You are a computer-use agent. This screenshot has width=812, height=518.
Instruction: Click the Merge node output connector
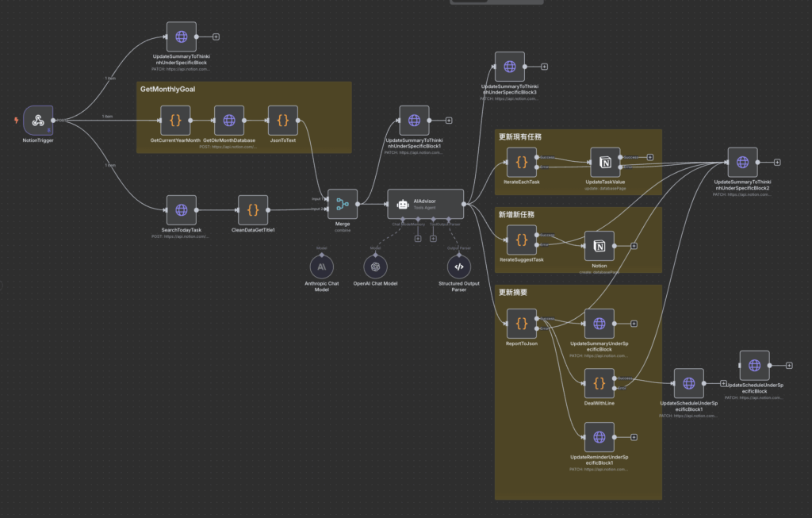[x=358, y=204]
